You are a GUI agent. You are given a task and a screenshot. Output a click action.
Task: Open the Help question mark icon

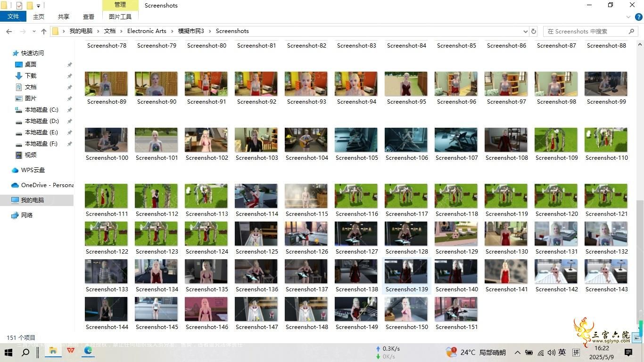[639, 17]
